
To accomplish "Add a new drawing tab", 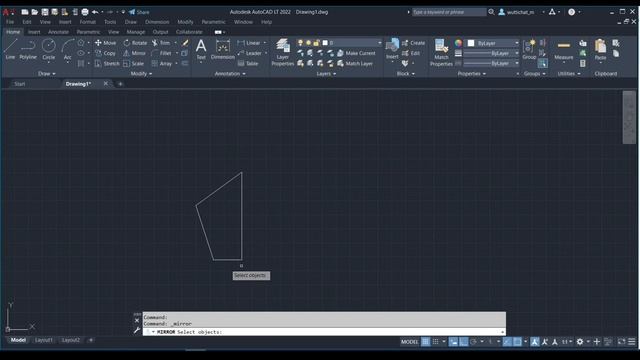I will click(120, 84).
